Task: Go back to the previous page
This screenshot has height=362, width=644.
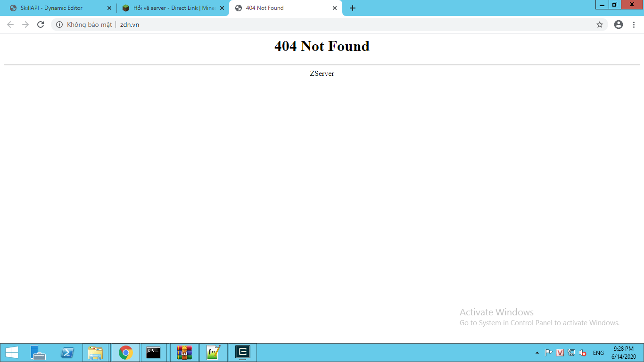Action: [x=10, y=25]
